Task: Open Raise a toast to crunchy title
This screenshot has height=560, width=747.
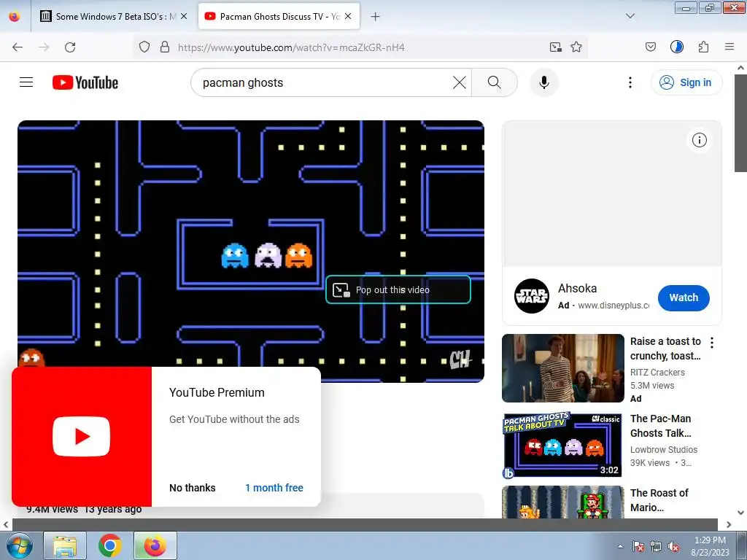Action: click(665, 349)
